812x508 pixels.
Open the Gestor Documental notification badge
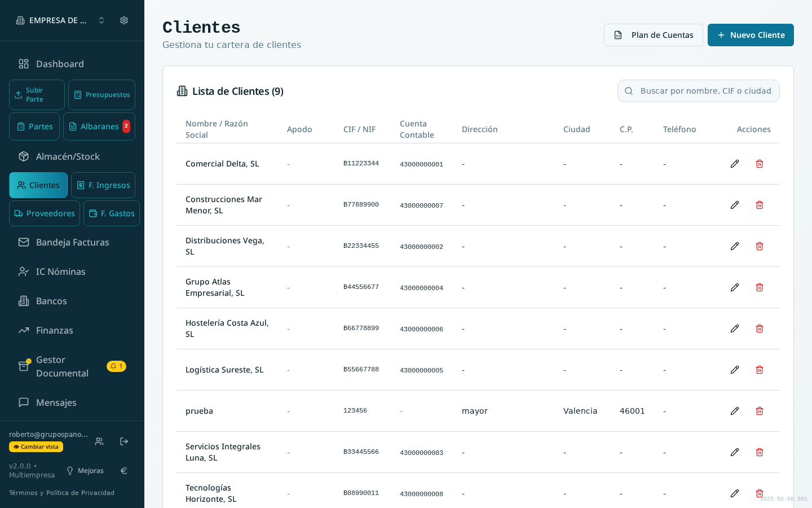point(116,366)
